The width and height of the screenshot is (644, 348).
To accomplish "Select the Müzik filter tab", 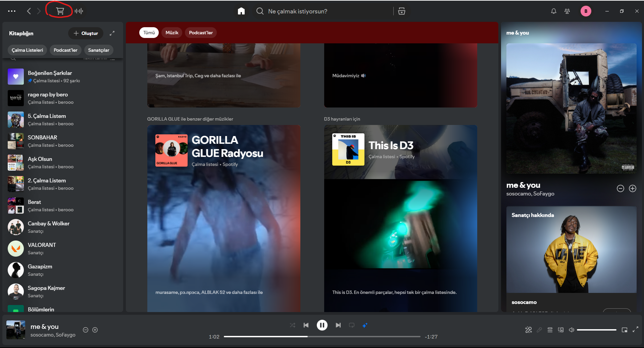I will [x=172, y=33].
